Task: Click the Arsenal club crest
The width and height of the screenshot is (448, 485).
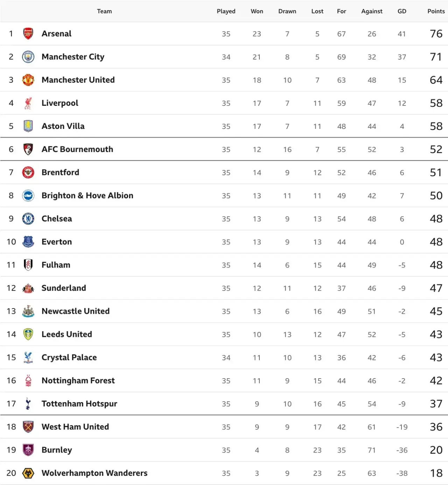Action: (x=28, y=34)
